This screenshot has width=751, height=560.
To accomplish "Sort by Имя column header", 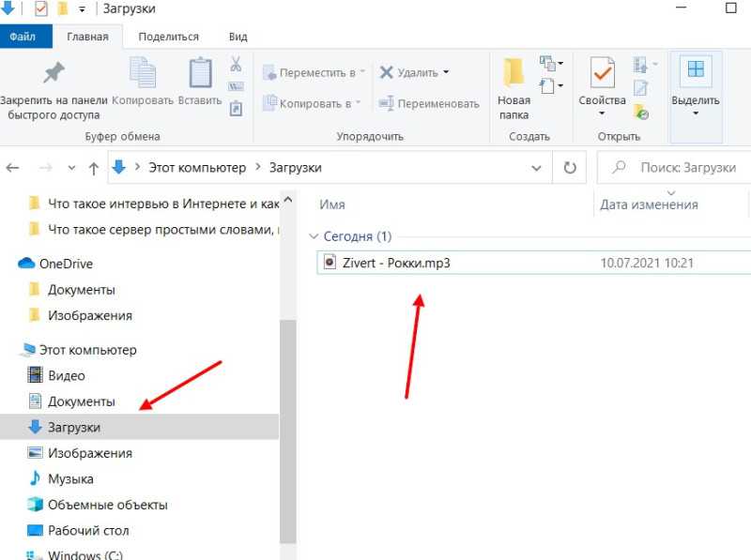I will tap(332, 204).
